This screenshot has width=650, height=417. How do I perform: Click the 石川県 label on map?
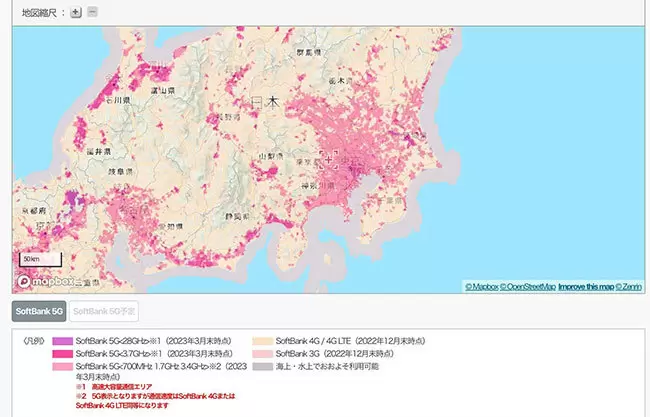[x=118, y=100]
